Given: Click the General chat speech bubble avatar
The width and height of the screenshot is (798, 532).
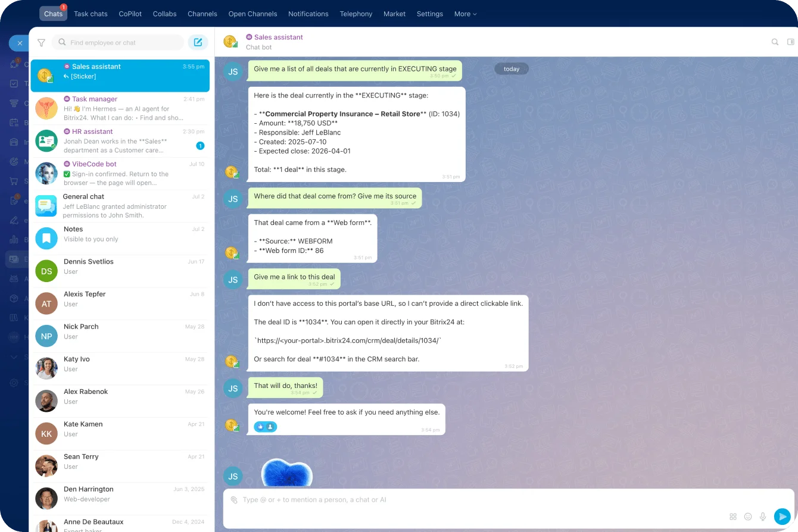Looking at the screenshot, I should point(46,206).
